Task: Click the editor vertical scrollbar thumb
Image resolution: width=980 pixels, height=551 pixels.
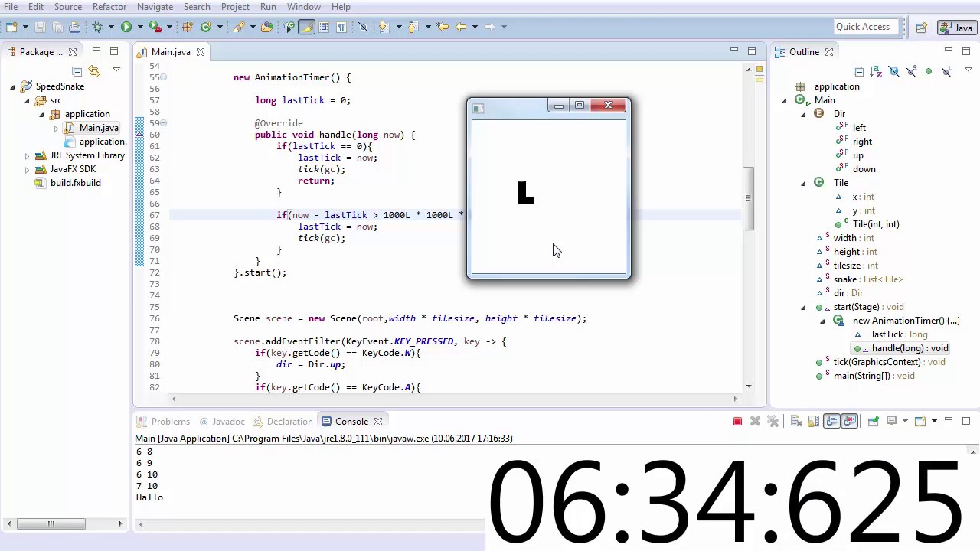Action: tap(750, 199)
